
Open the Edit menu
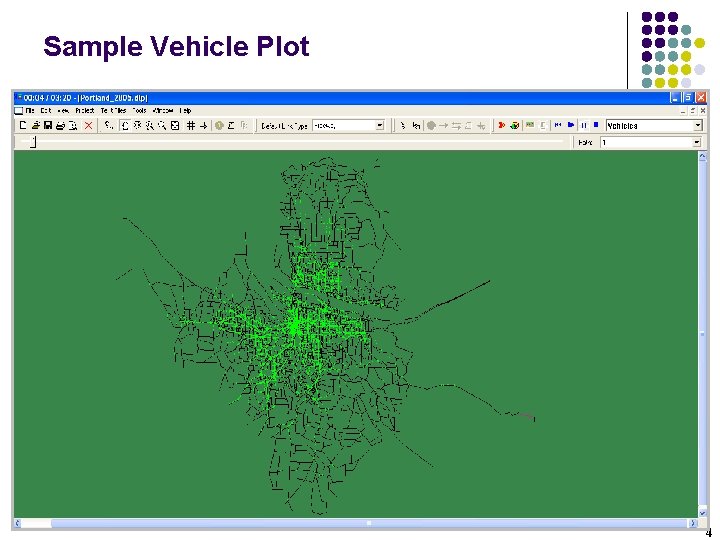(x=46, y=111)
